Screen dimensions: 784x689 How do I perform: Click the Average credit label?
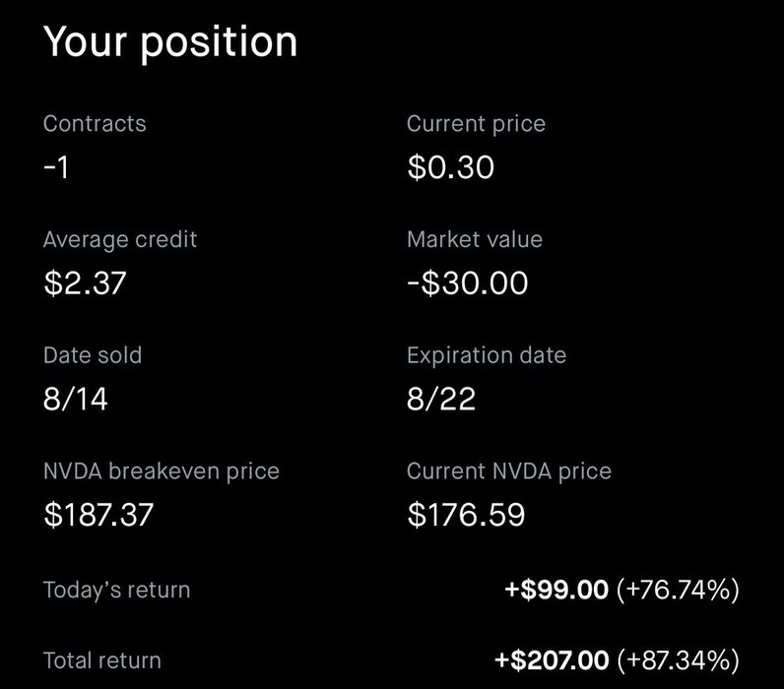120,239
